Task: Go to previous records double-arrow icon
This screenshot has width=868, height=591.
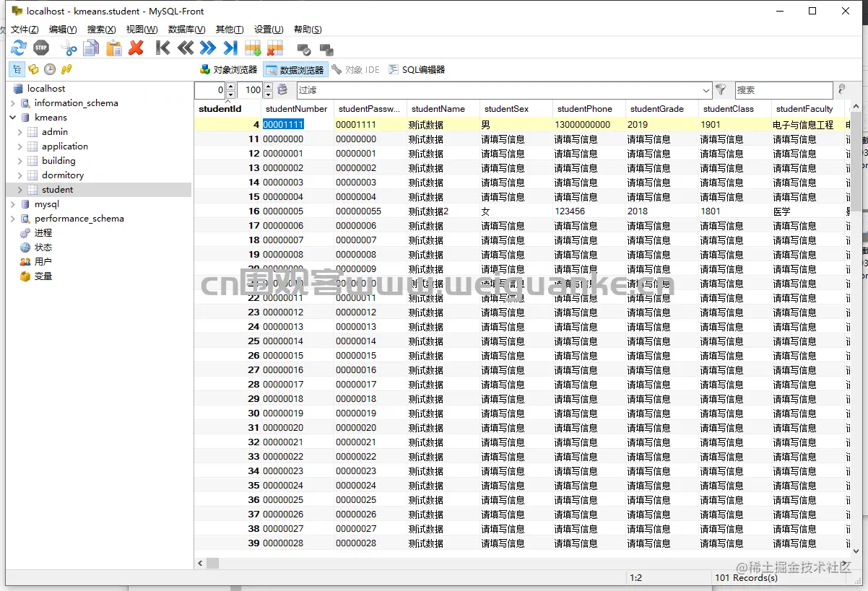Action: [186, 48]
